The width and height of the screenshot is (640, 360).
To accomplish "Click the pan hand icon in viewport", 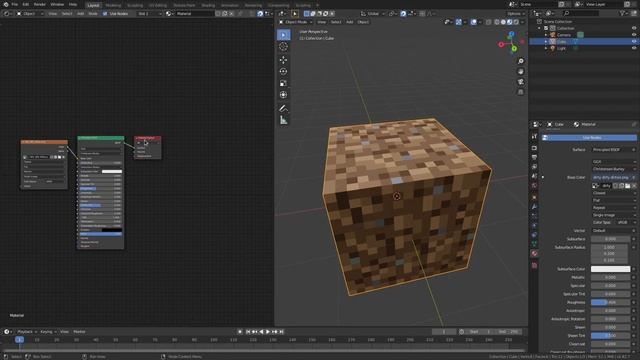I will (520, 71).
